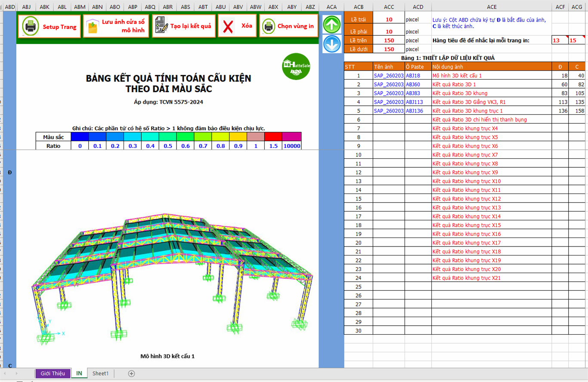The width and height of the screenshot is (588, 382).
Task: Click the Setup Trang printer button
Action: pos(49,27)
